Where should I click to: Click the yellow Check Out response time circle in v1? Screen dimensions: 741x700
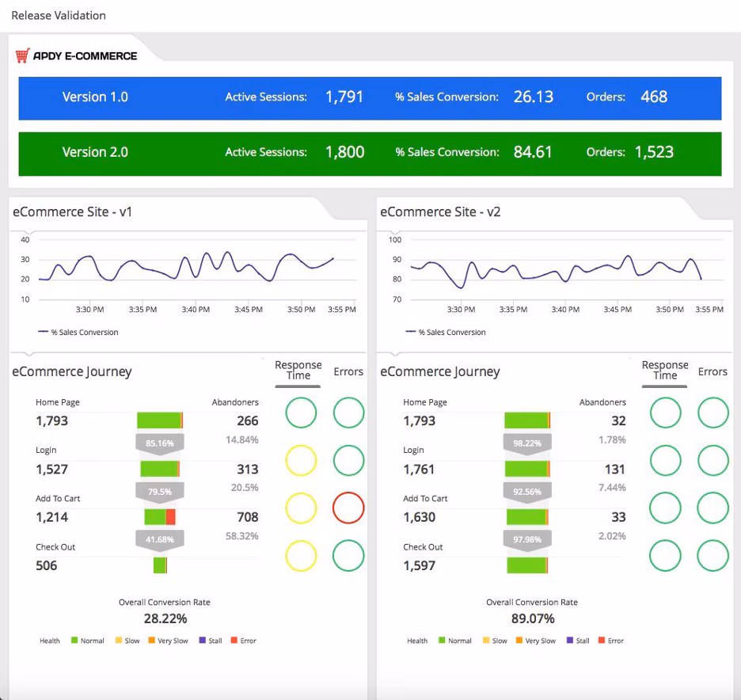[x=300, y=556]
